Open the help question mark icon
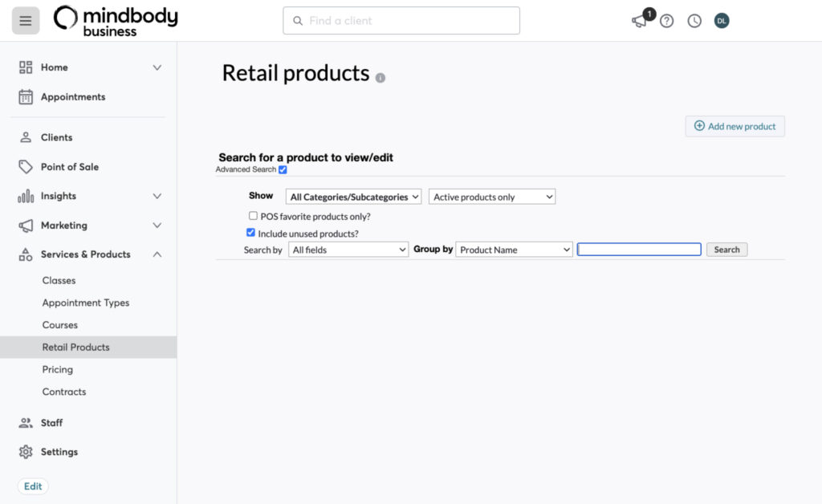Image resolution: width=822 pixels, height=504 pixels. [667, 21]
